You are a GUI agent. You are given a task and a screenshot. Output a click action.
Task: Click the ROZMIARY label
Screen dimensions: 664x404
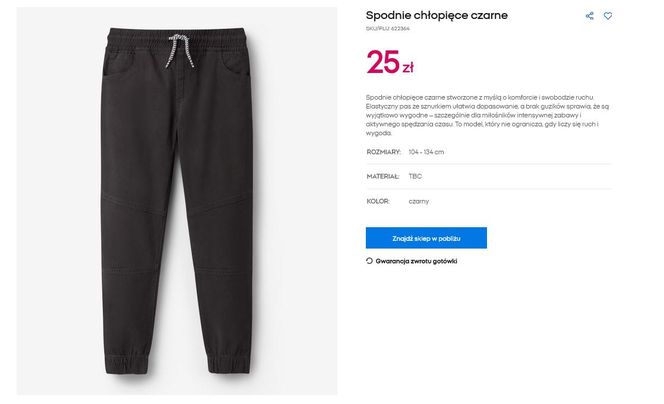click(x=383, y=152)
